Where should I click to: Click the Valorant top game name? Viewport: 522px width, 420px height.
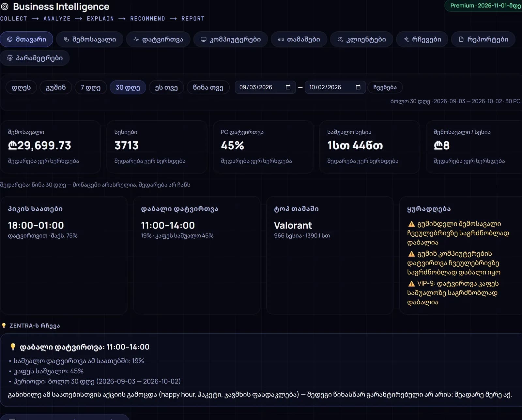[293, 225]
